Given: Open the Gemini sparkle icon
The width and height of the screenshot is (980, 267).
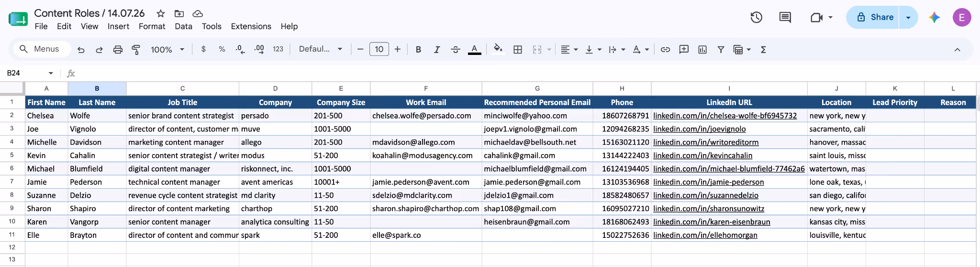Looking at the screenshot, I should click(934, 18).
